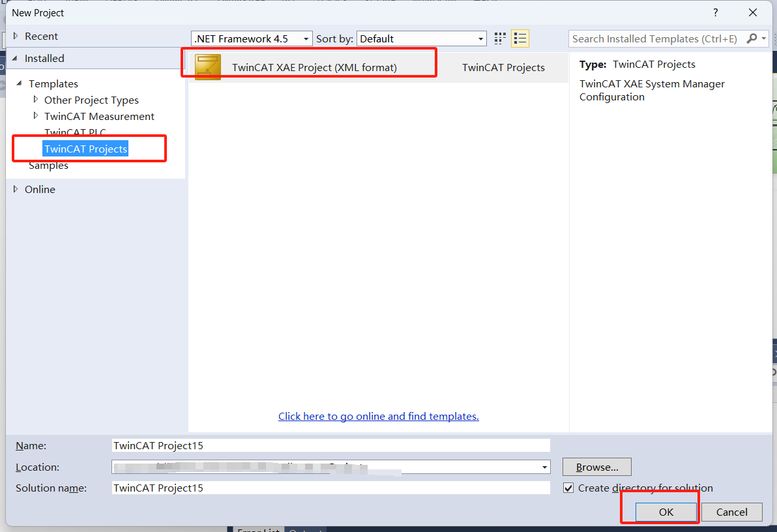Toggle Create directory for solution checkbox

pyautogui.click(x=568, y=488)
